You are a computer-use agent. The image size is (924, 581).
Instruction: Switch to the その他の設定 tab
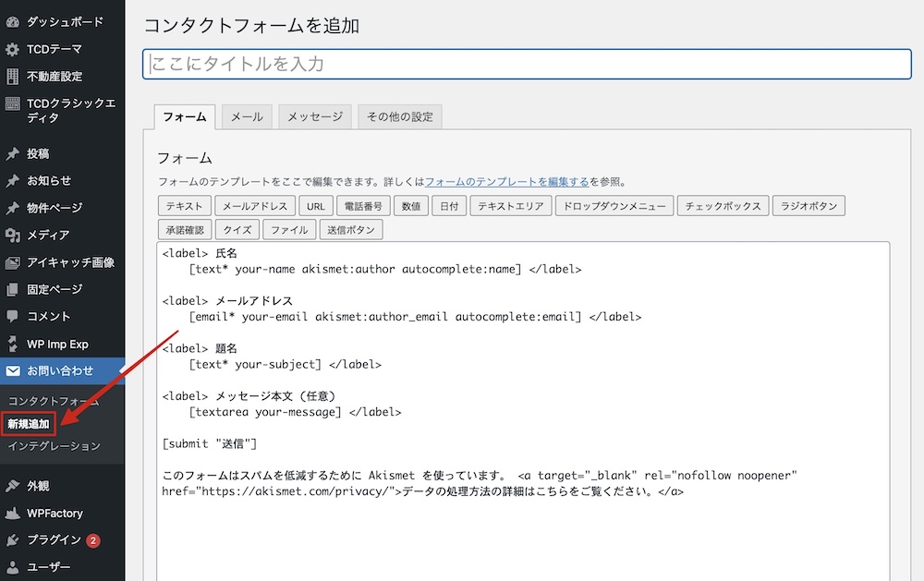click(399, 116)
